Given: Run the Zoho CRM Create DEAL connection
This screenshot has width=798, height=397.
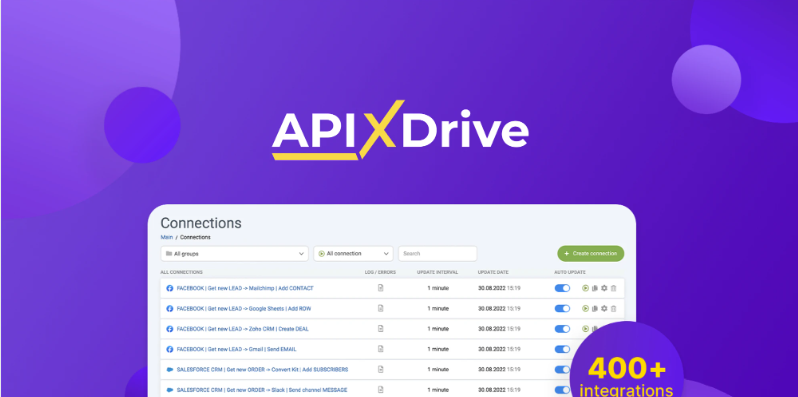Looking at the screenshot, I should (585, 329).
